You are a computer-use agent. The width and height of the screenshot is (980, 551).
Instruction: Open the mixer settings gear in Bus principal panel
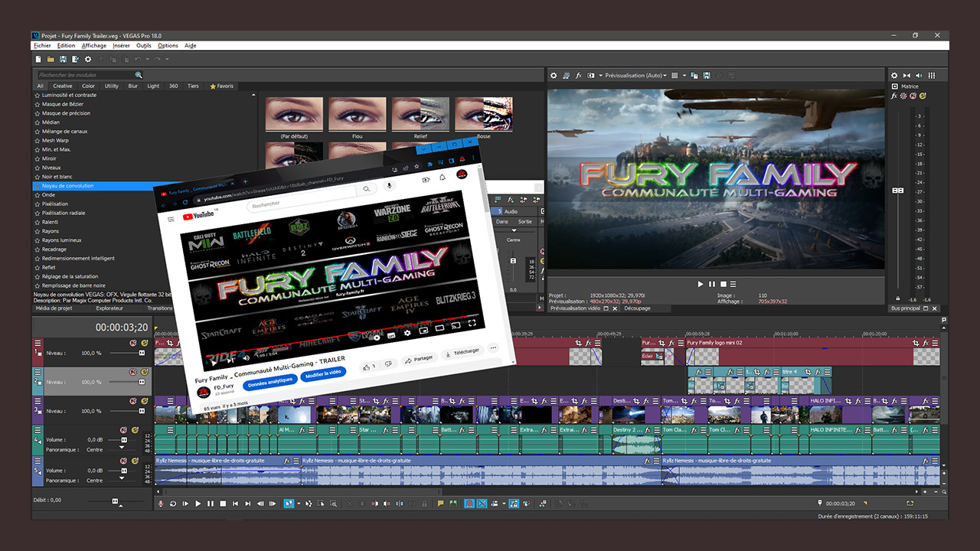click(894, 76)
